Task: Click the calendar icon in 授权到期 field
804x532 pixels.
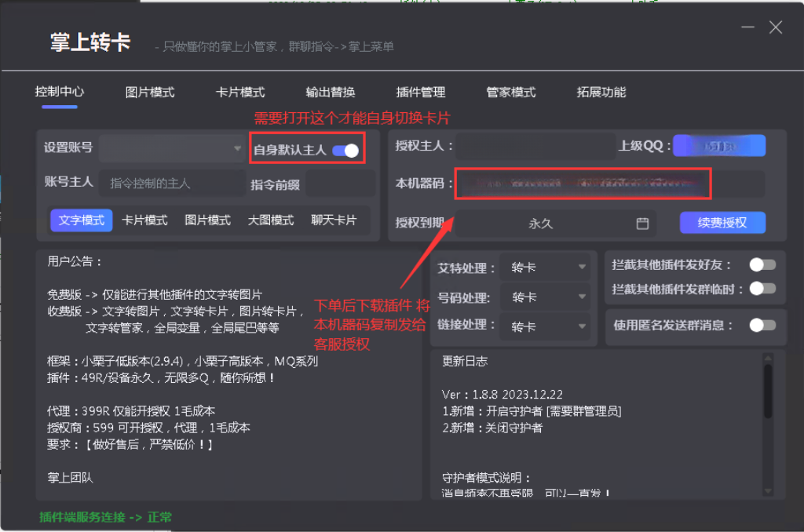Action: click(642, 224)
